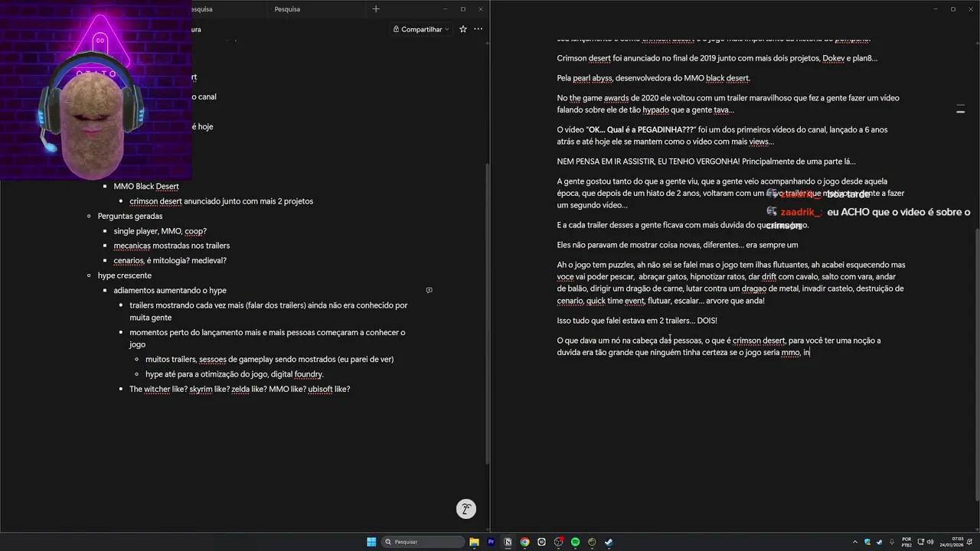The image size is (980, 551).
Task: Close the left Notion window
Action: tap(480, 9)
